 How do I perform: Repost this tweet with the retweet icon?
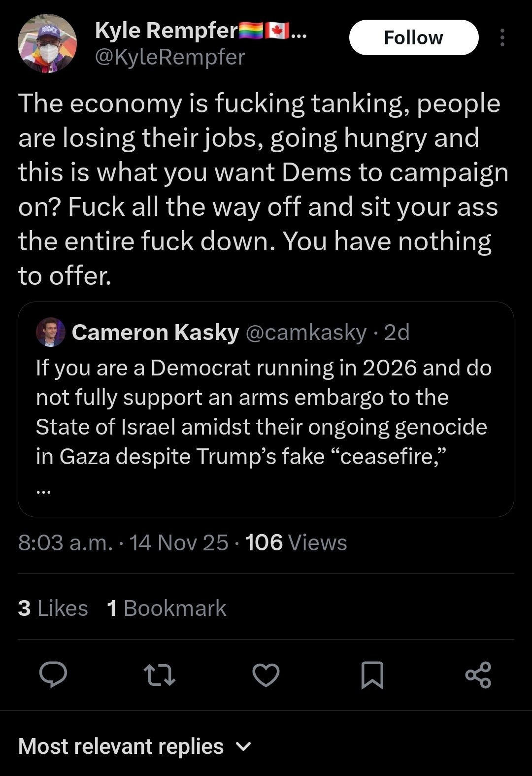point(159,675)
